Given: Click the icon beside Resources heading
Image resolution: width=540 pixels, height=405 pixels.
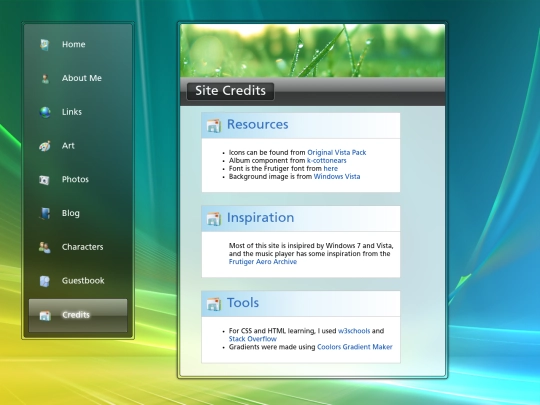Looking at the screenshot, I should click(x=214, y=126).
